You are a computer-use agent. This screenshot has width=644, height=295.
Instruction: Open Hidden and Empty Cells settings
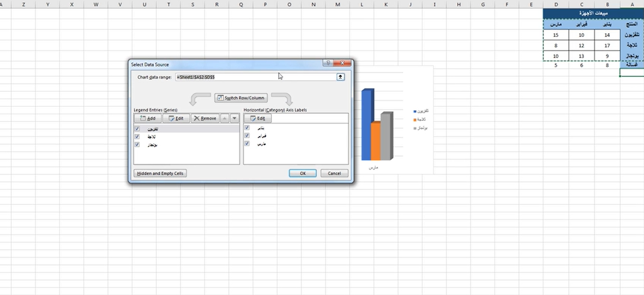tap(161, 173)
